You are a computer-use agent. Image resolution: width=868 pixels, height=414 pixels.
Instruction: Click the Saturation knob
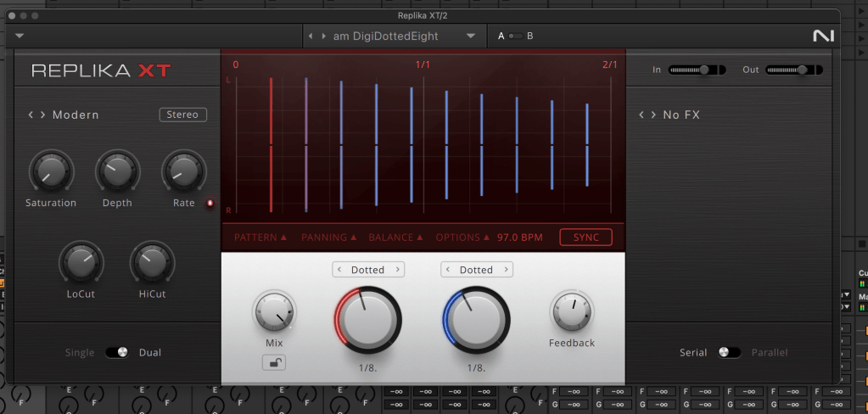click(51, 171)
